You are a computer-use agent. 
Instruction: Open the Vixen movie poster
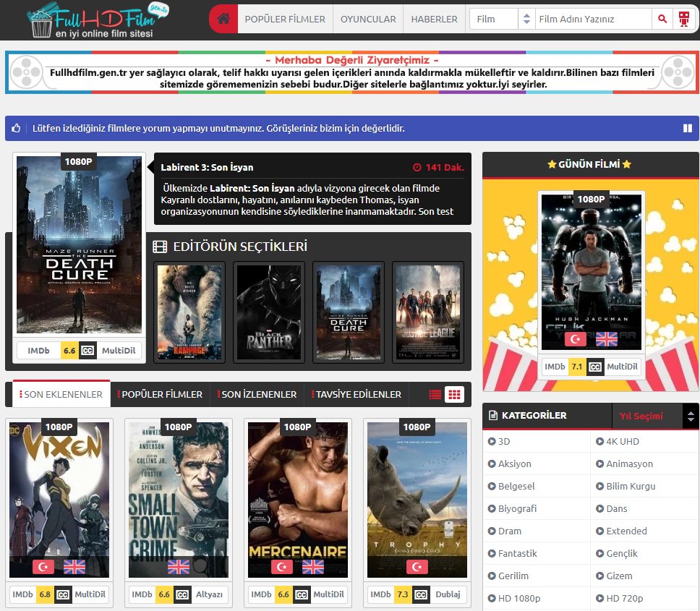pyautogui.click(x=59, y=500)
